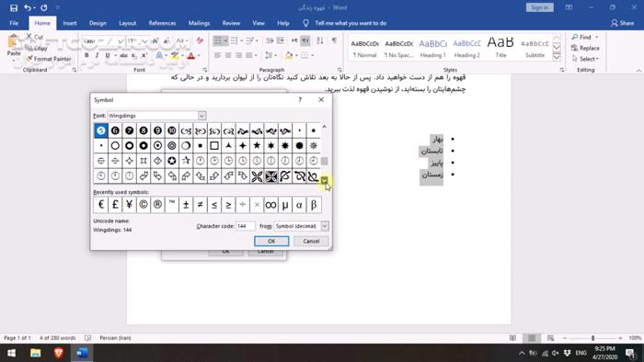Toggle Right-to-Left text direction

(305, 40)
